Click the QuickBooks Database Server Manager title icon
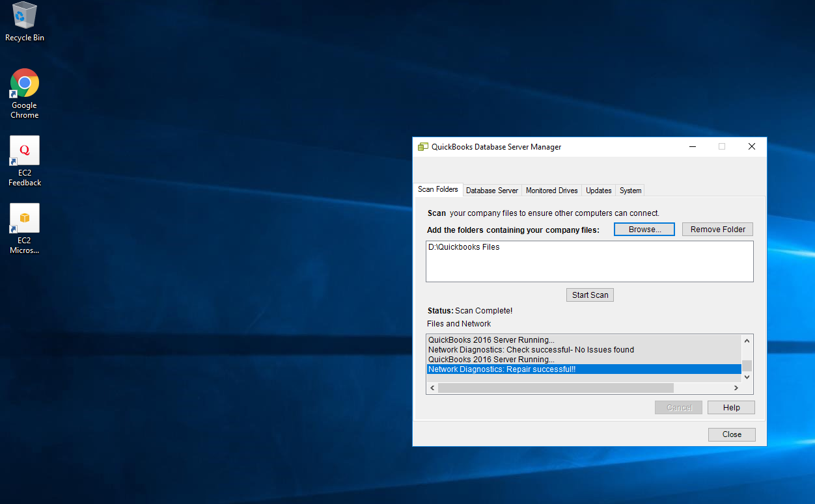 tap(423, 147)
